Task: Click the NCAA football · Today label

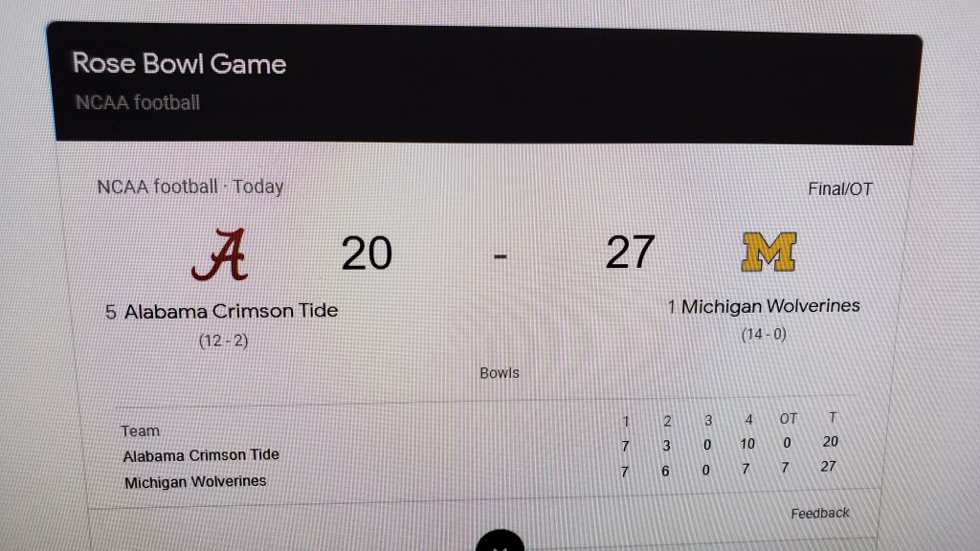Action: pyautogui.click(x=190, y=187)
